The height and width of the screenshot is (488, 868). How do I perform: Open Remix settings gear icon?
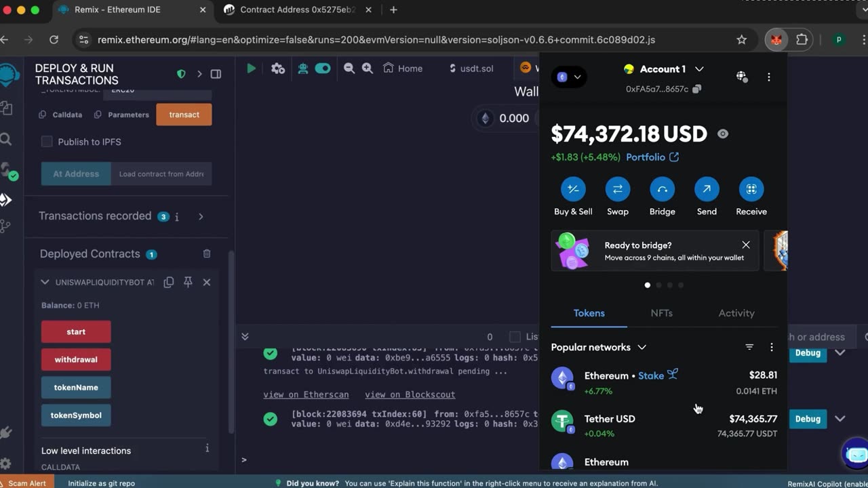coord(6,464)
